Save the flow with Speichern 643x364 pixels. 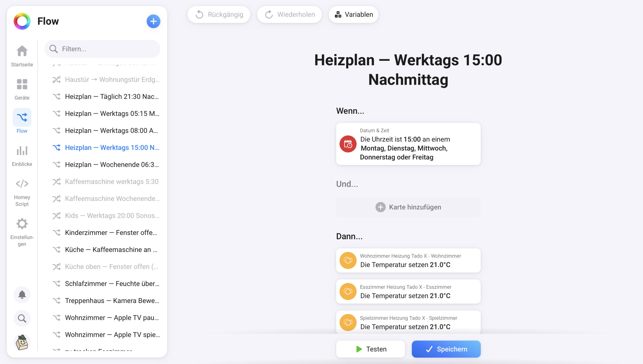tap(446, 349)
